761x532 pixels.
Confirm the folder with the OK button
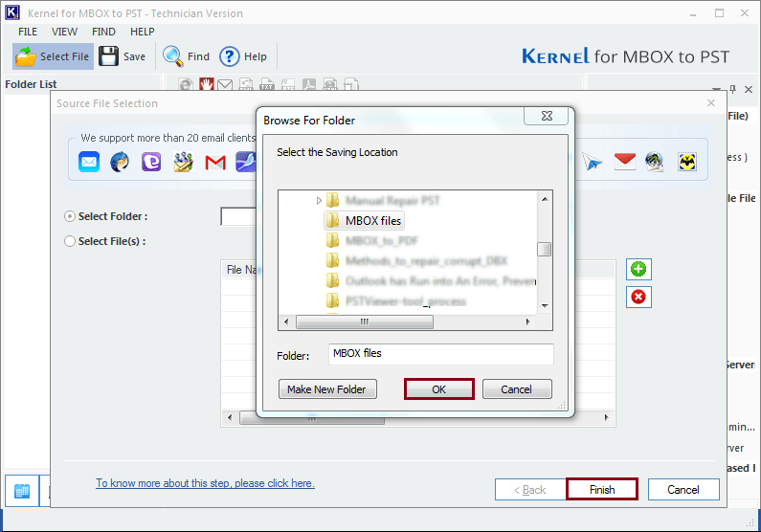(439, 389)
